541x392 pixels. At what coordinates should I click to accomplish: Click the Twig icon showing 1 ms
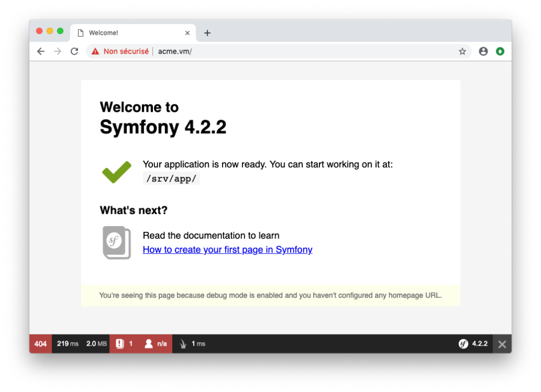click(x=192, y=344)
